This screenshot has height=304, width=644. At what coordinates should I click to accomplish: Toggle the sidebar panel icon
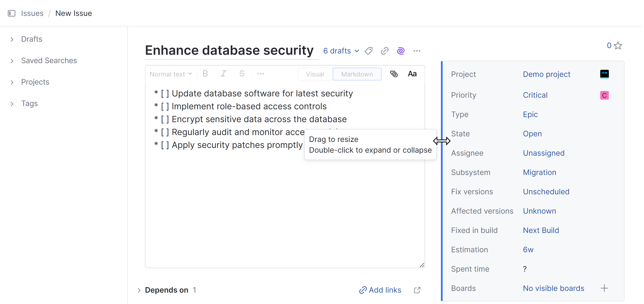coord(12,13)
